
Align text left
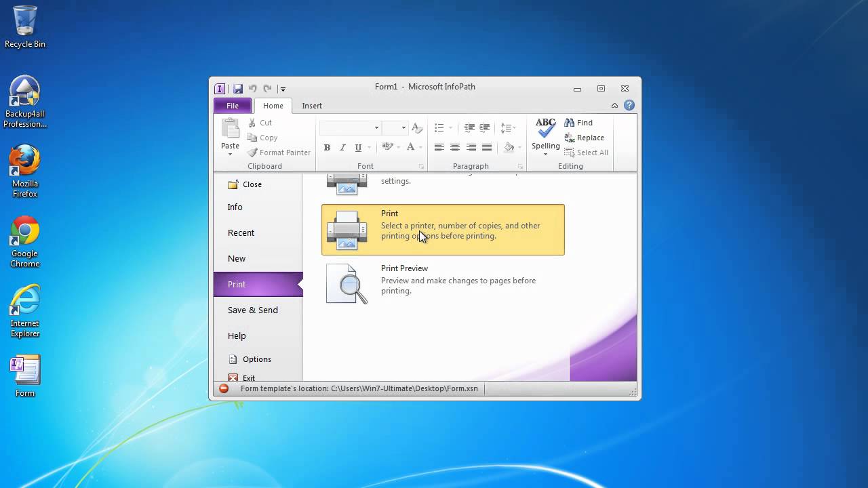coord(439,147)
